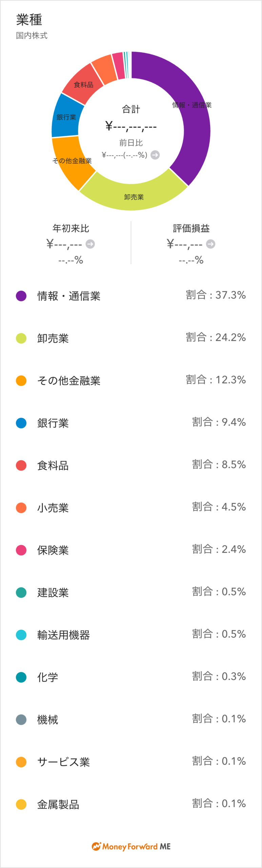The image size is (262, 868).
Task: Open the その他金融業 list row
Action: click(69, 380)
